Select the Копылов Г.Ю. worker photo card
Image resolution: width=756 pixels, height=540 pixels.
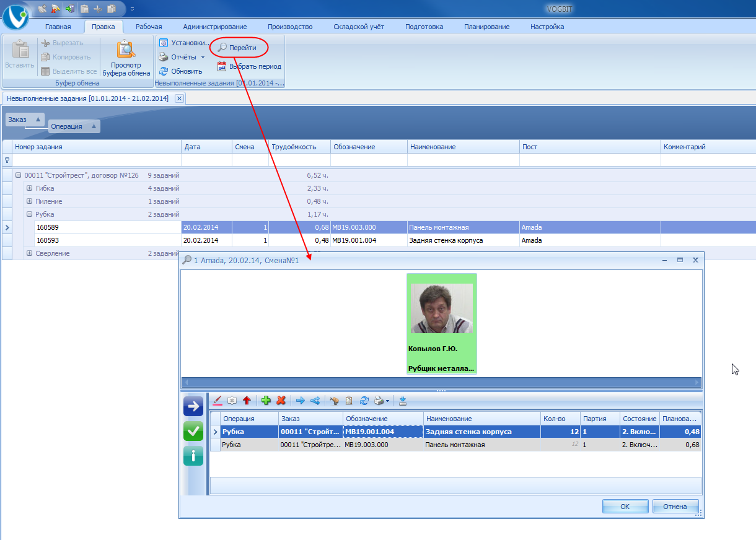coord(442,323)
